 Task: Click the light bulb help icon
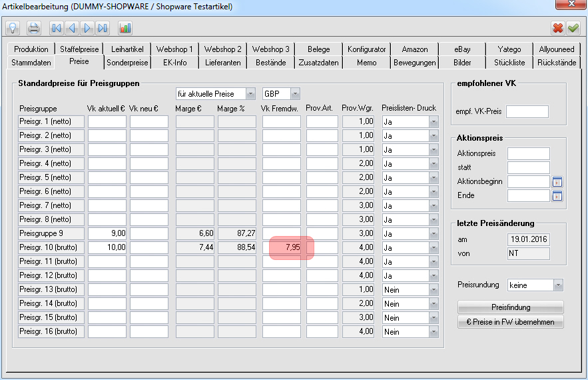tap(13, 28)
